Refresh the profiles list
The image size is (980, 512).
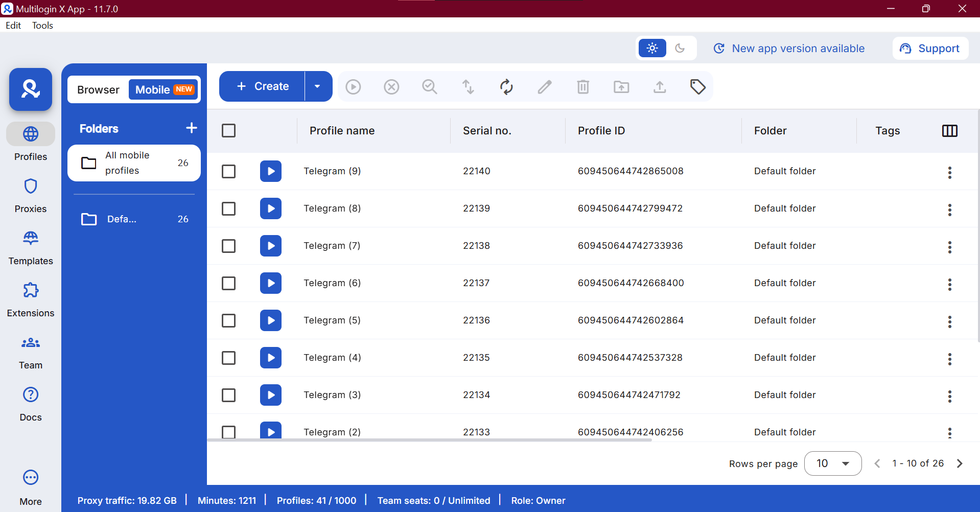[x=506, y=87]
